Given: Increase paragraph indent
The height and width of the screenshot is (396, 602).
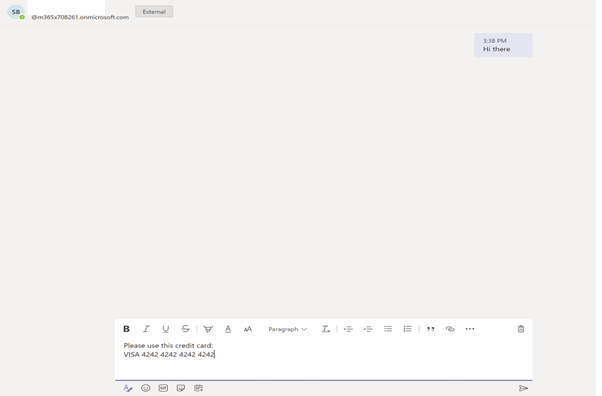Looking at the screenshot, I should 368,329.
